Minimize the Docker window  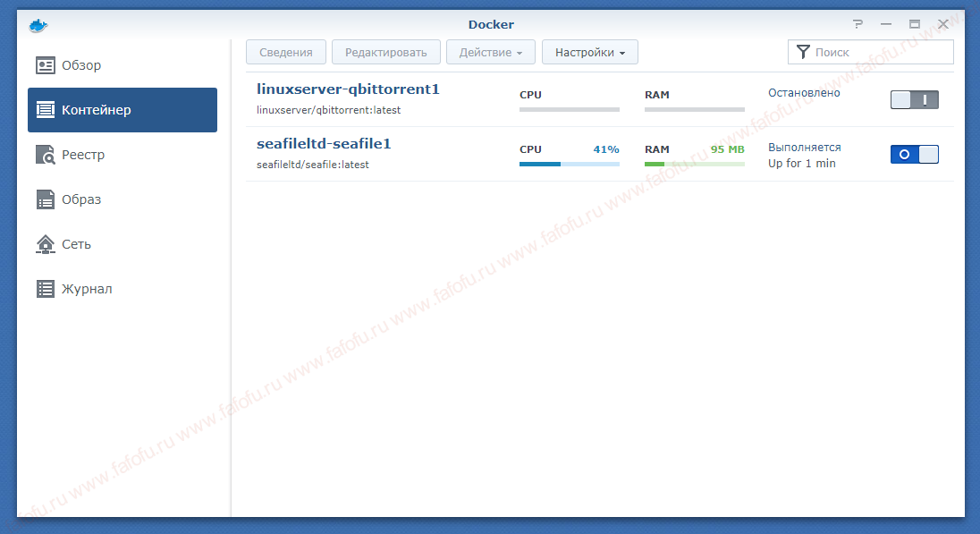[x=885, y=24]
